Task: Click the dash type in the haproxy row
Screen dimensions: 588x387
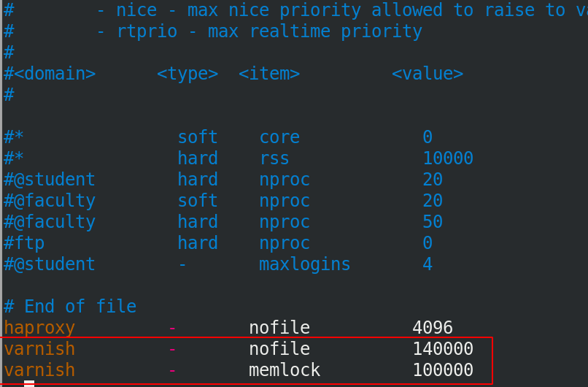Action: [172, 329]
